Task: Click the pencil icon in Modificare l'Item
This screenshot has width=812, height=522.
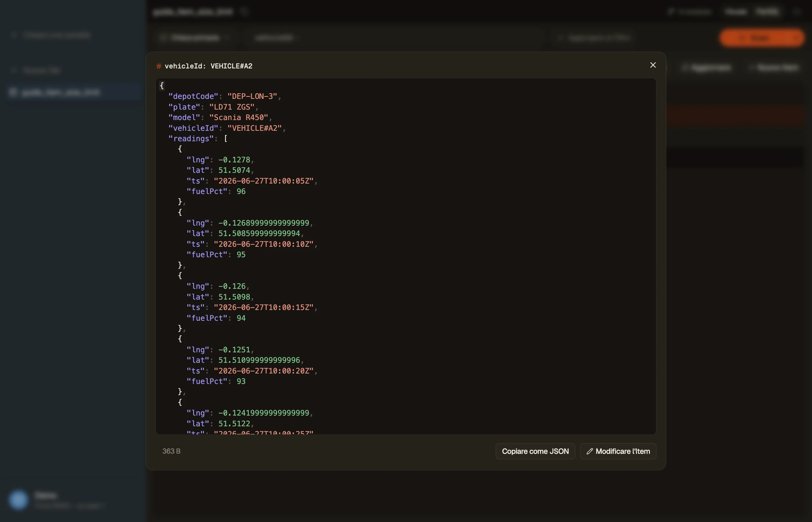Action: 590,451
